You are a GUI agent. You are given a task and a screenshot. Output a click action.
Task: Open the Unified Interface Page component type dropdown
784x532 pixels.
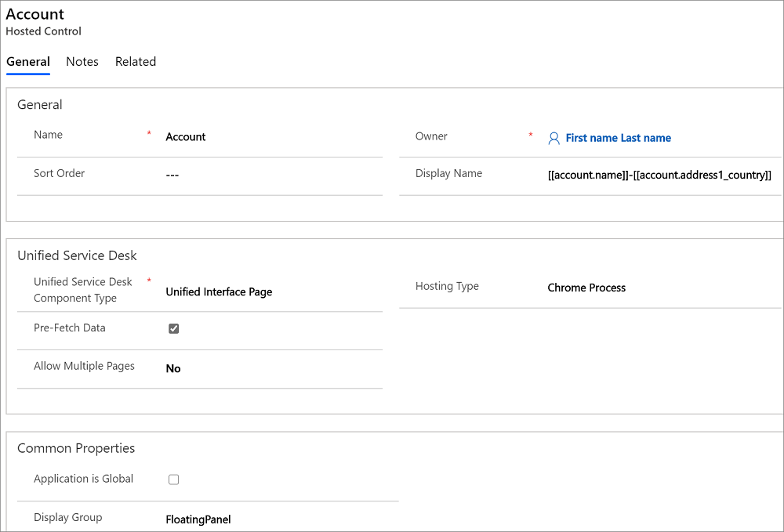pyautogui.click(x=219, y=291)
